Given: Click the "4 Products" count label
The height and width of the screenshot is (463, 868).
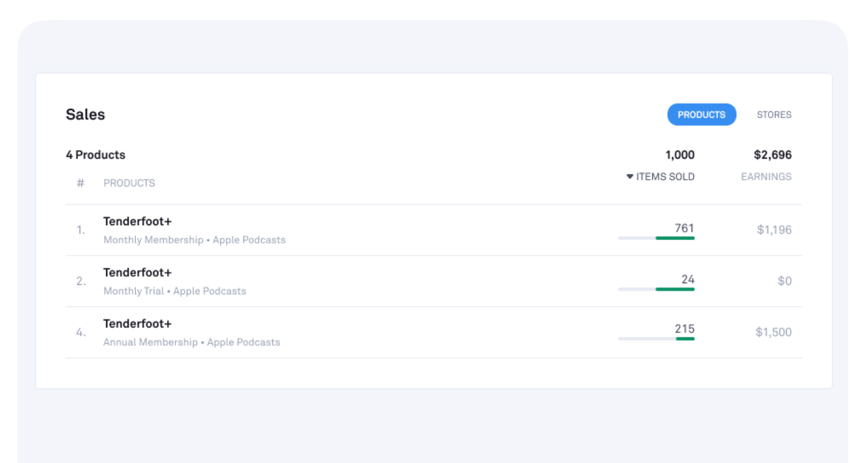Looking at the screenshot, I should [96, 155].
